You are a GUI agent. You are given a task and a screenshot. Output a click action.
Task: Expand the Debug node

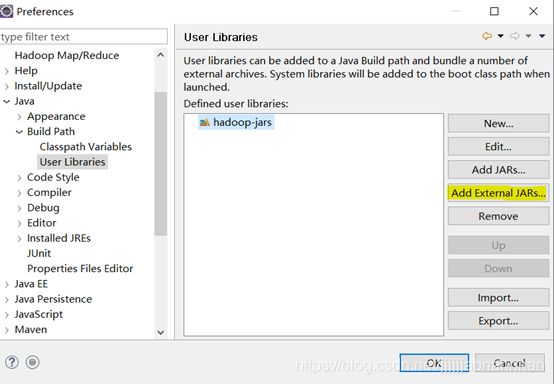19,208
